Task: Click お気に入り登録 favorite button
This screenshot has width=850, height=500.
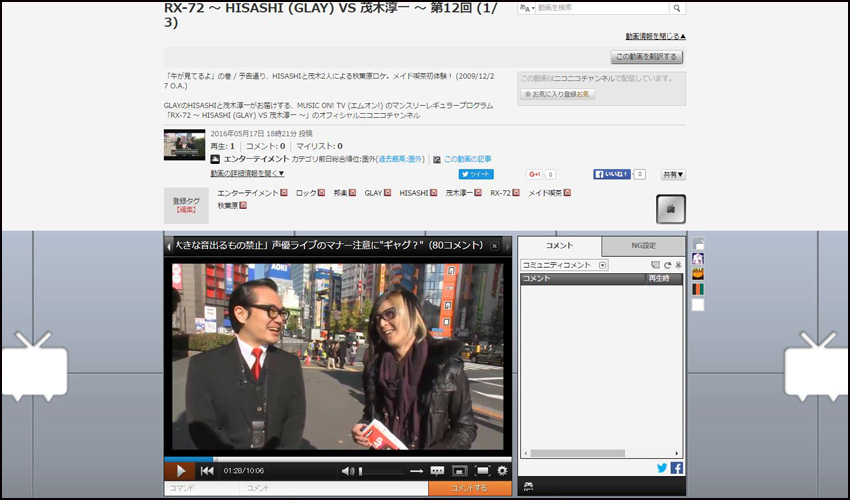Action: click(x=558, y=94)
